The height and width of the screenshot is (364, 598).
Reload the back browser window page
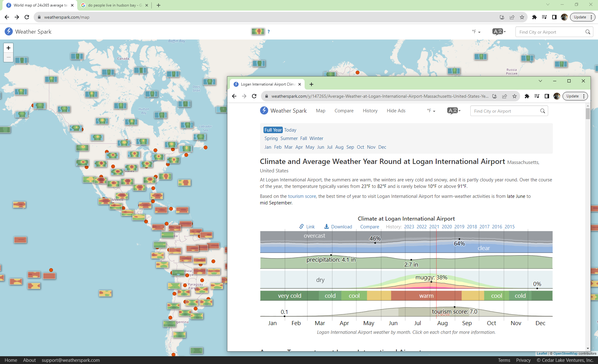click(27, 17)
